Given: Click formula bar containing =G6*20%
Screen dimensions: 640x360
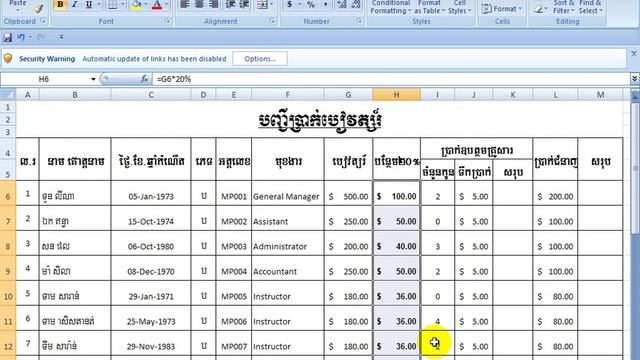Looking at the screenshot, I should [391, 79].
